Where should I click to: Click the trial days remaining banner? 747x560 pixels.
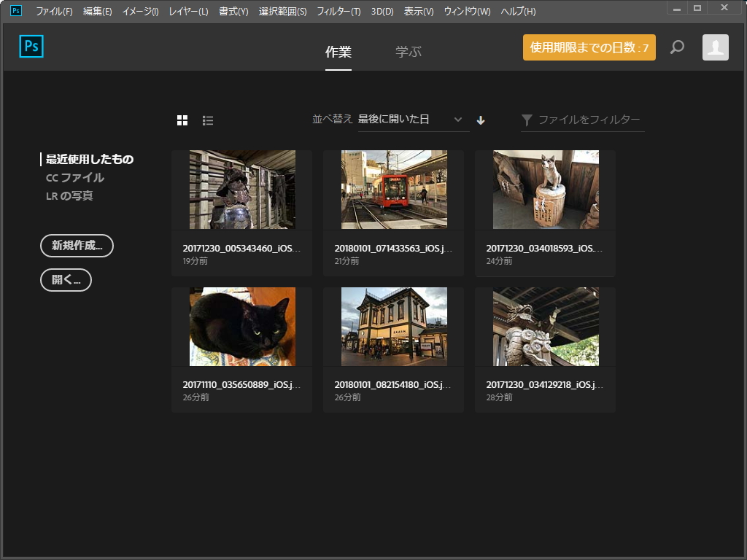[589, 47]
